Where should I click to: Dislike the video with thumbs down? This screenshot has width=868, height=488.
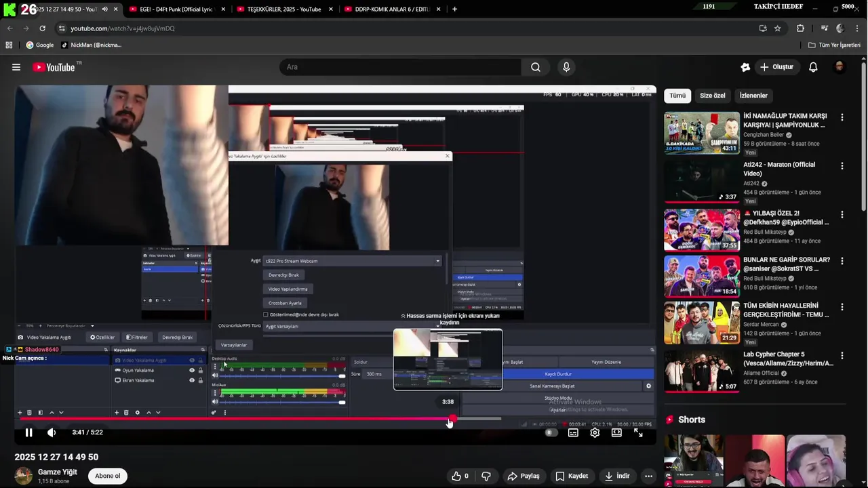coord(486,476)
